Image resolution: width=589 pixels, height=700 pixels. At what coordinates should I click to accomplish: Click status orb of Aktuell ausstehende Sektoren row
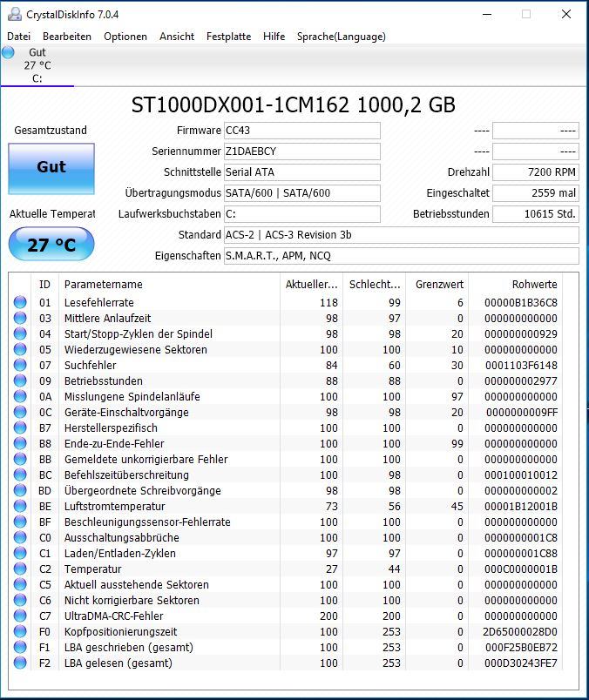(x=20, y=584)
